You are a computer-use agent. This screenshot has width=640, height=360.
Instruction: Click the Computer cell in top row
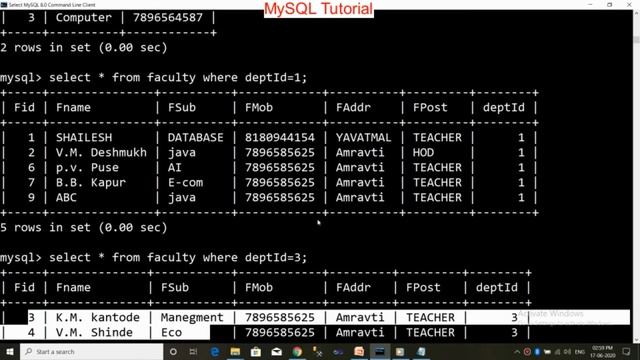click(x=83, y=18)
